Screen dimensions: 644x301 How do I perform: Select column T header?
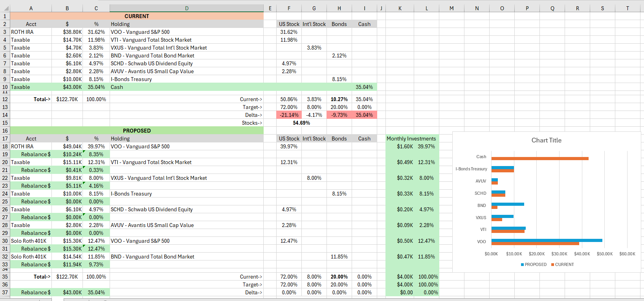click(x=627, y=8)
